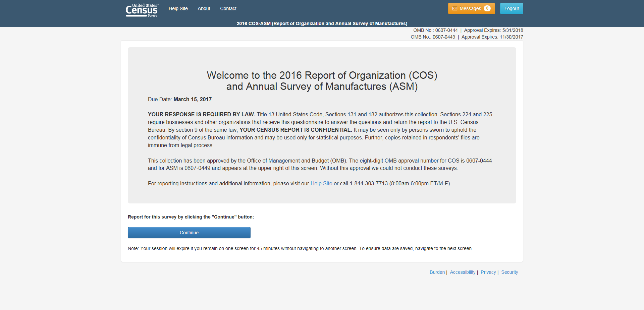This screenshot has height=310, width=644.
Task: Open the About page from top navigation
Action: (204, 9)
